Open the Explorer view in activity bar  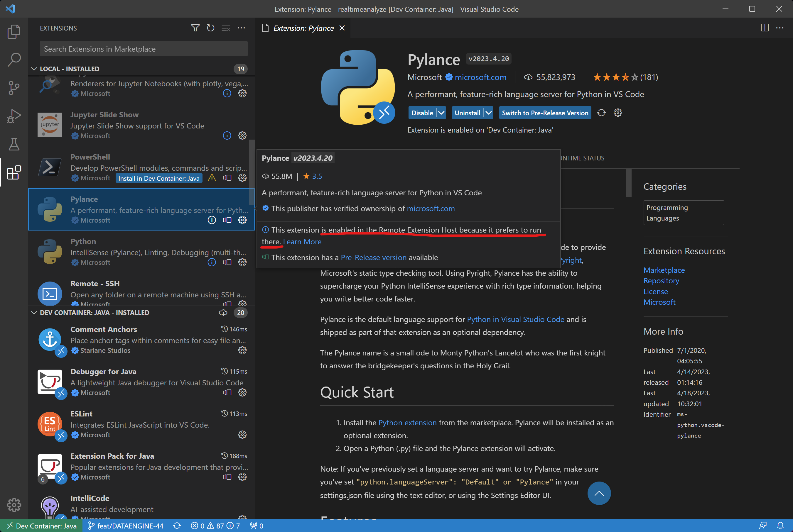[14, 32]
